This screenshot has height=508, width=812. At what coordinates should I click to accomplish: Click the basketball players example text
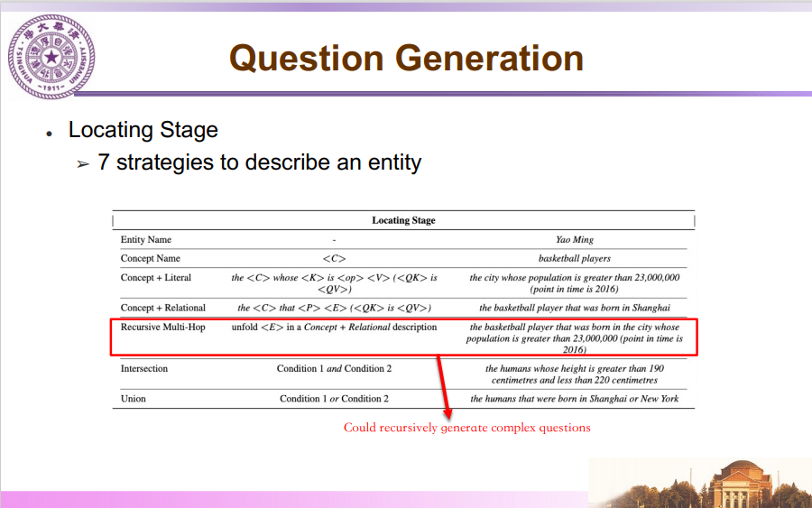click(x=575, y=258)
